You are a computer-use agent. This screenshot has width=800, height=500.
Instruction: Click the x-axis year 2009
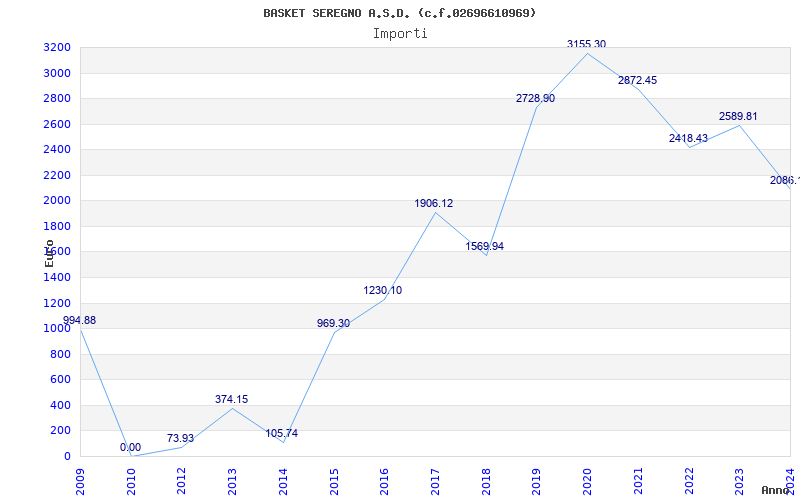tap(80, 482)
